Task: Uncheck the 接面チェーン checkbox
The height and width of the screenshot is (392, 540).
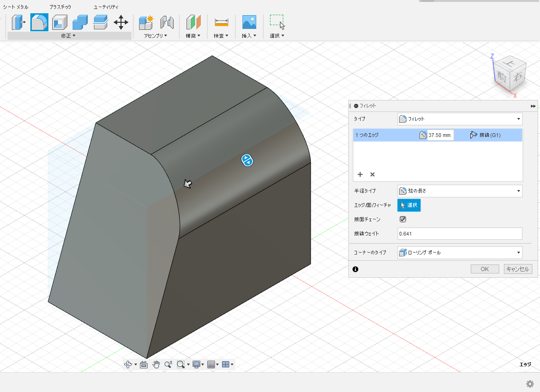Action: tap(403, 219)
